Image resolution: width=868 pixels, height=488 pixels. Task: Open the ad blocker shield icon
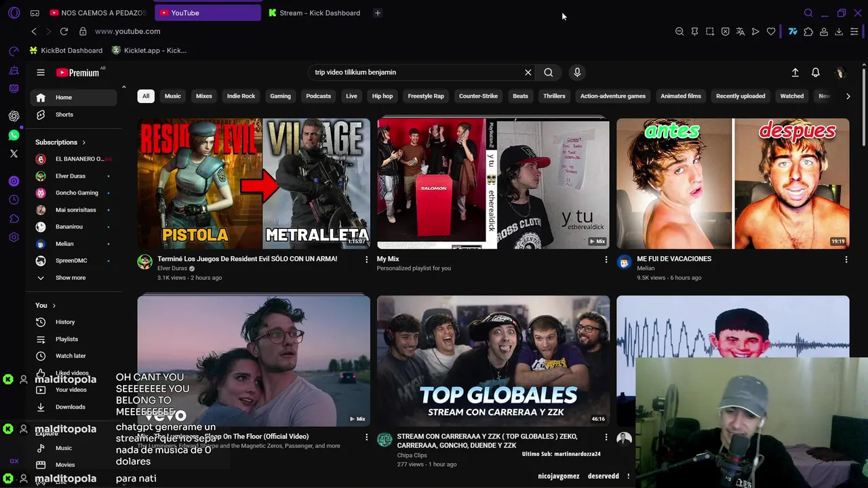click(x=726, y=31)
